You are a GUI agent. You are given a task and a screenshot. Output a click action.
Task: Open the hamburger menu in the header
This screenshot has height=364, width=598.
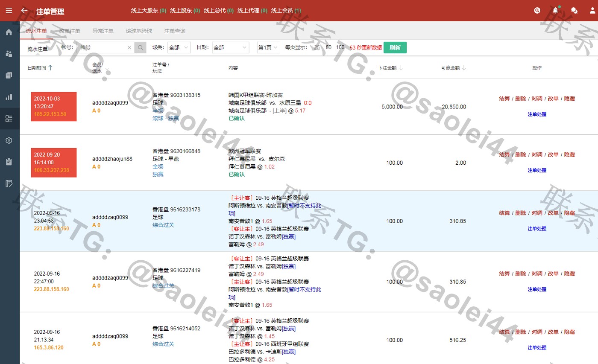tap(9, 11)
